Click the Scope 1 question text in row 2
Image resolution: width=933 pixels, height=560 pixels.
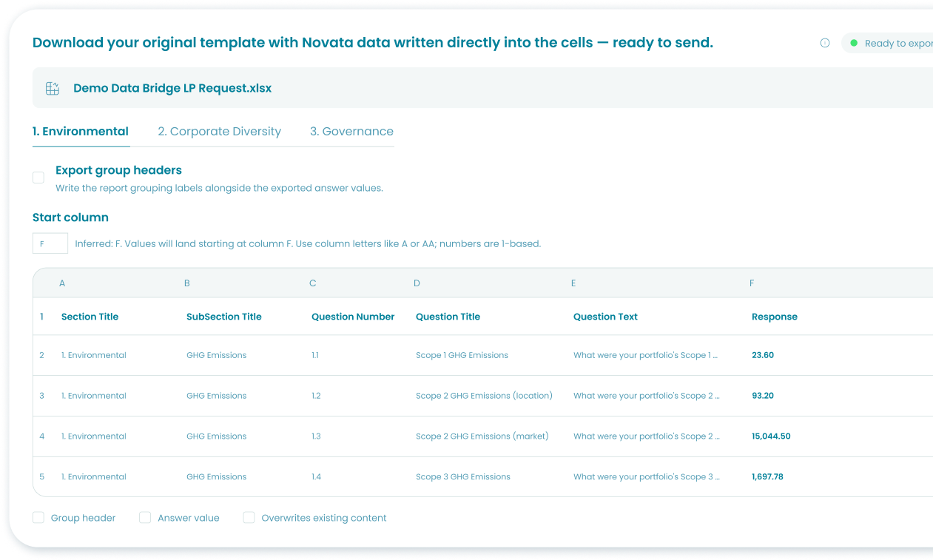click(x=646, y=355)
